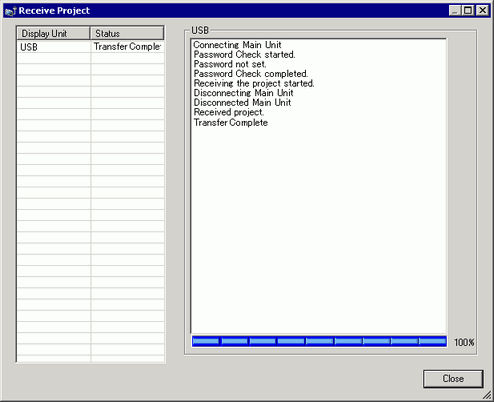Click the 'Password Check completed.' log line
This screenshot has height=402, width=494.
251,74
